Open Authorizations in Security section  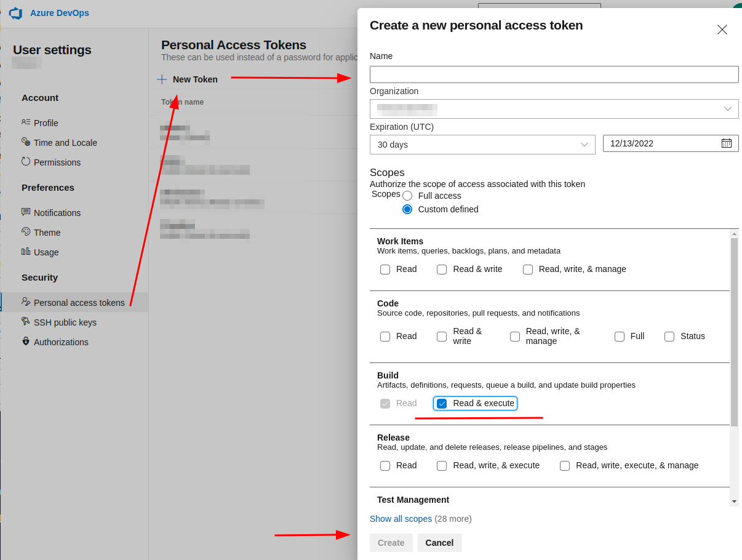(x=61, y=342)
